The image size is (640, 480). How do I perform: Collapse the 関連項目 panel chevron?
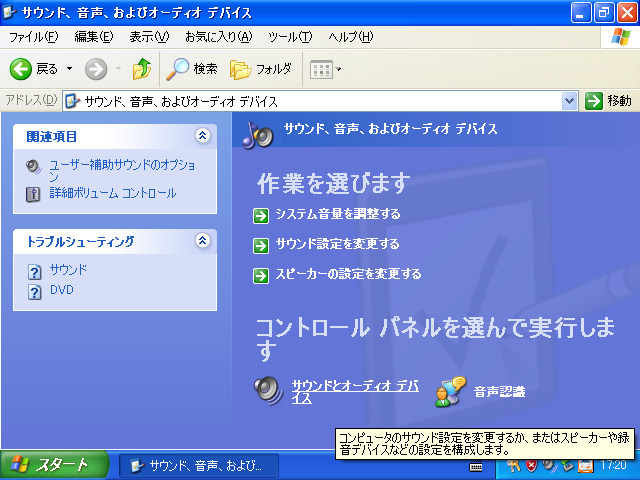click(x=202, y=136)
